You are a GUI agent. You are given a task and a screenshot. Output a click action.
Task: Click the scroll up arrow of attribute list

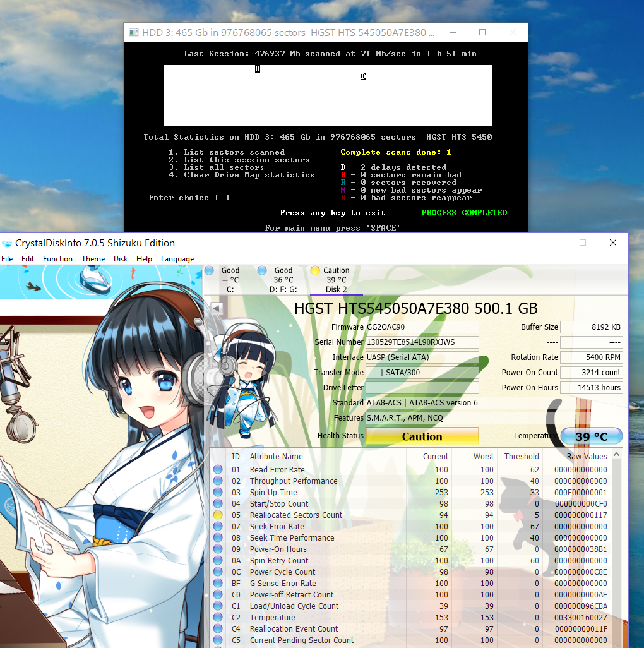pyautogui.click(x=616, y=455)
